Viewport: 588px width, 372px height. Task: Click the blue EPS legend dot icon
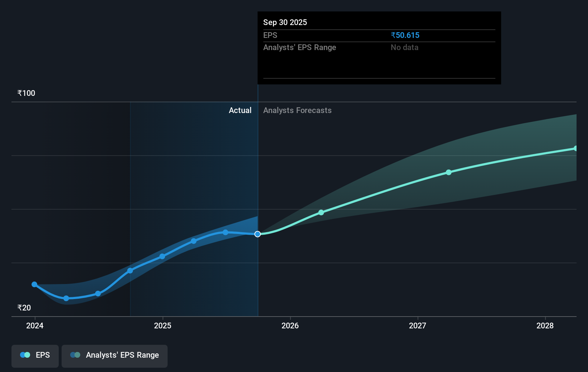point(24,355)
